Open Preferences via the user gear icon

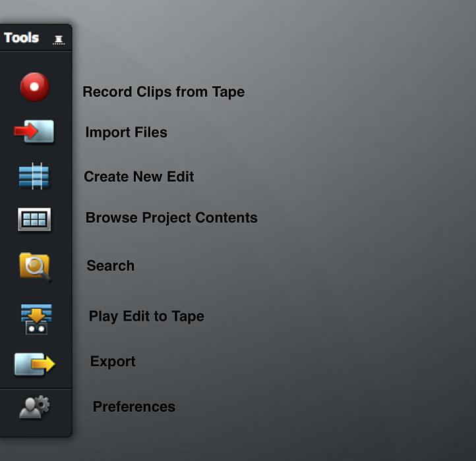click(34, 408)
